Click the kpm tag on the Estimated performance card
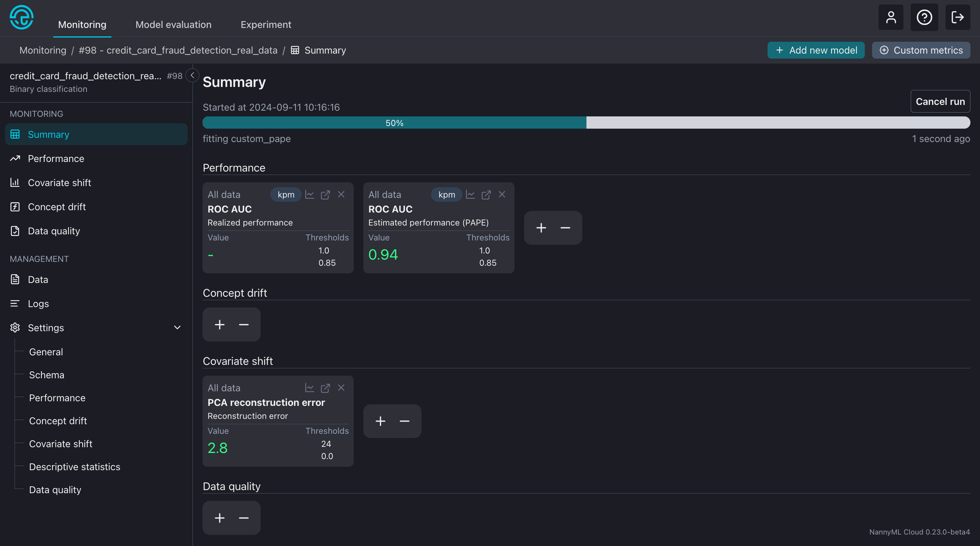The height and width of the screenshot is (546, 980). click(446, 195)
